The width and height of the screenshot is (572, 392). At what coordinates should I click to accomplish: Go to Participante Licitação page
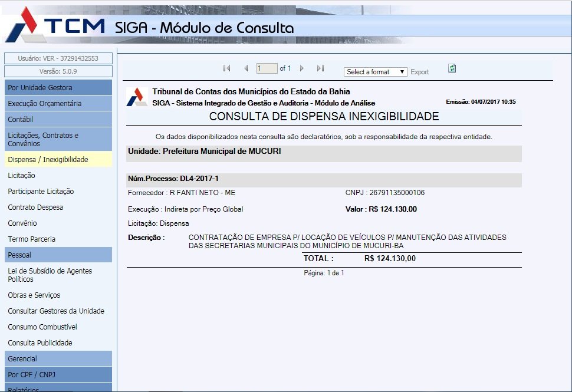pyautogui.click(x=41, y=192)
